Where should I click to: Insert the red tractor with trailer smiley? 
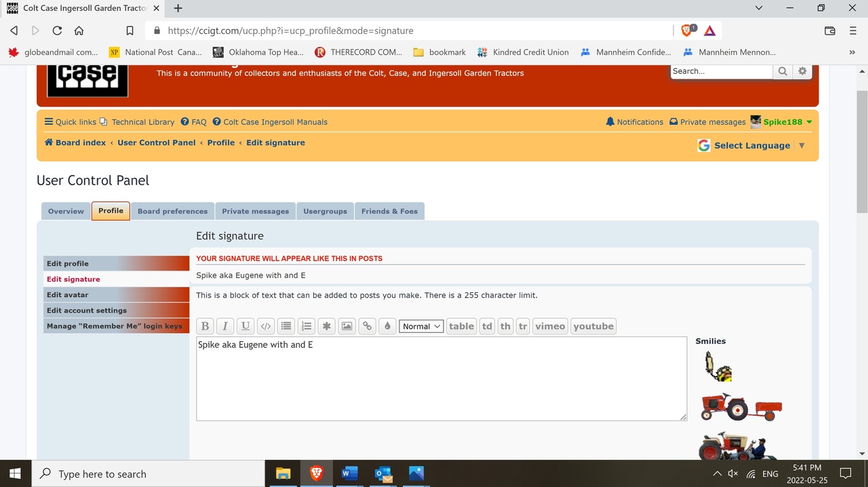click(741, 407)
